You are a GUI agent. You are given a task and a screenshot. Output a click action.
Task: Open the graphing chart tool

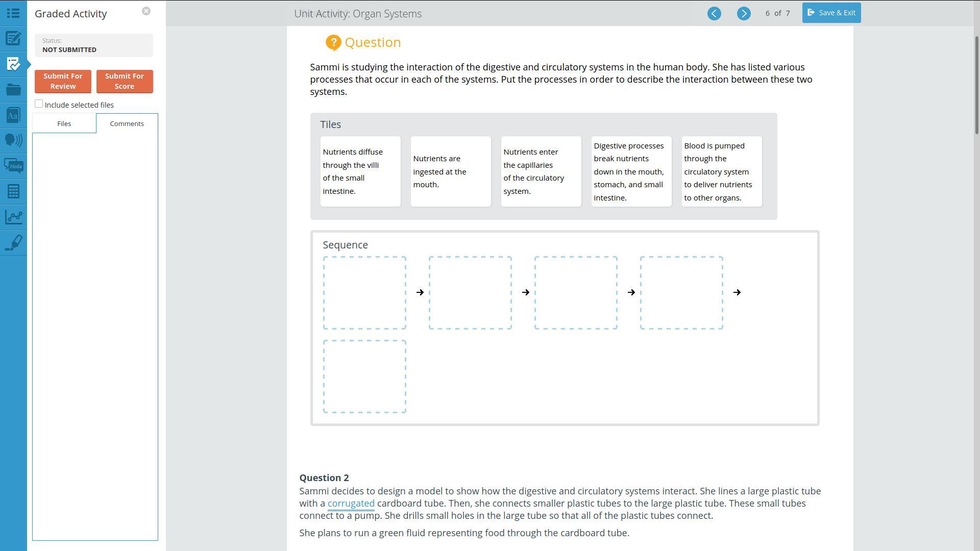click(13, 217)
